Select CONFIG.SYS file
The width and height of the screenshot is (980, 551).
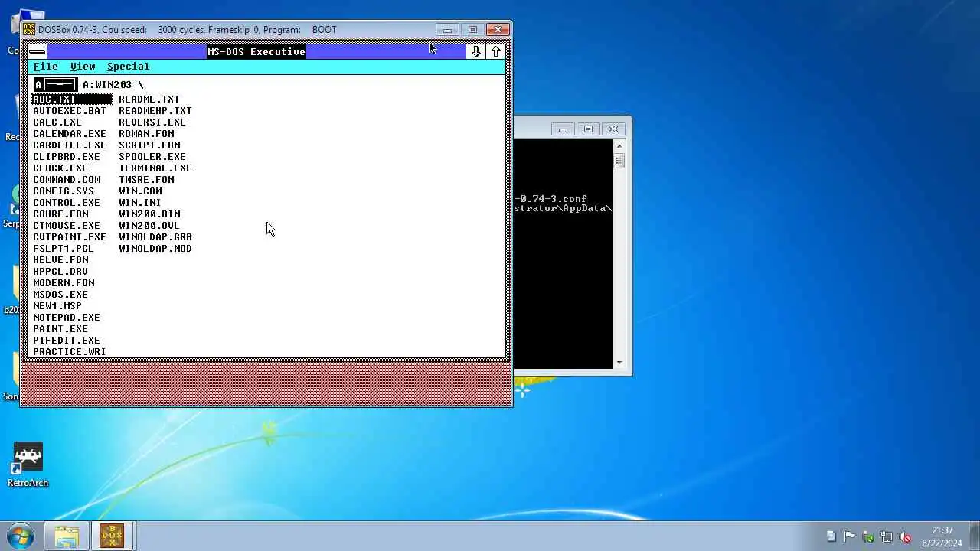[64, 191]
